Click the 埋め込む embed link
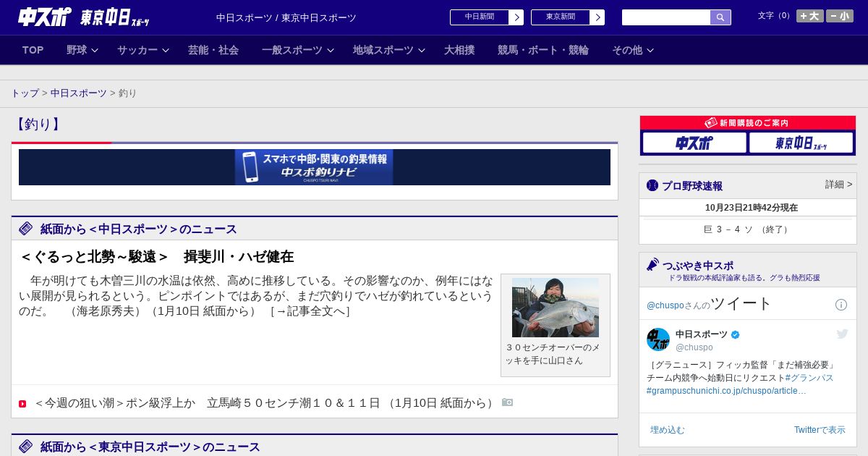 coord(667,430)
